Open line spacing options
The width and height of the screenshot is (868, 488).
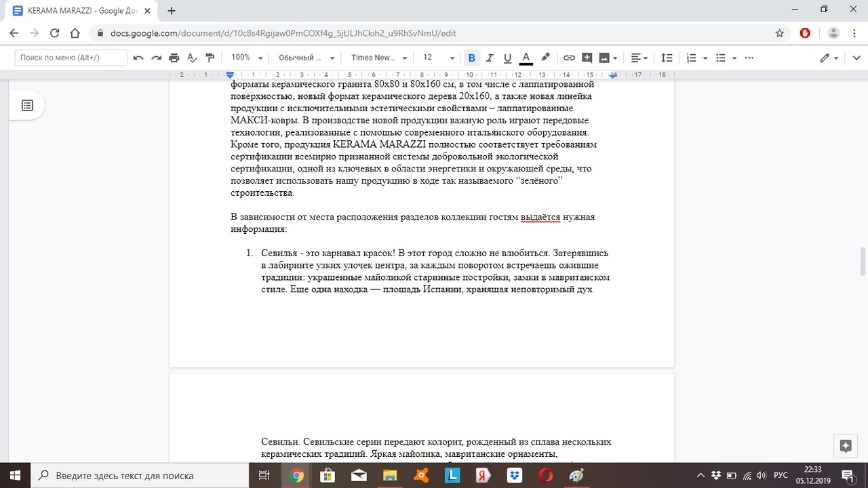[x=667, y=58]
